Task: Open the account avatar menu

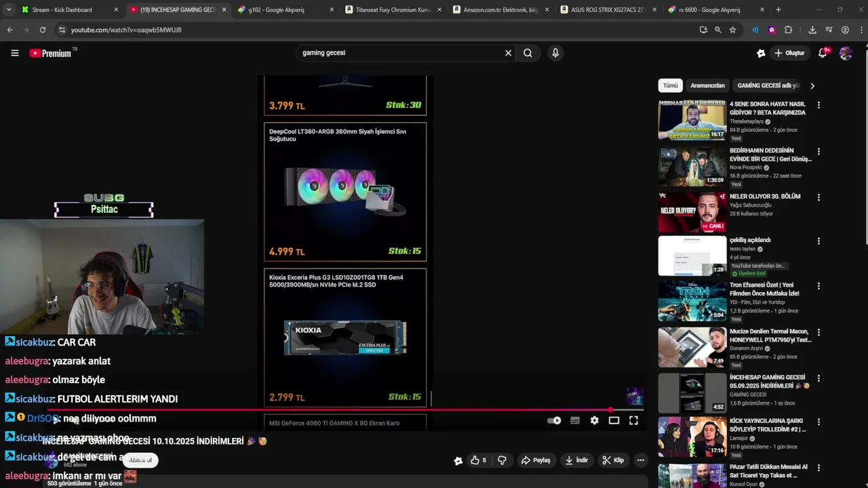Action: [x=846, y=53]
